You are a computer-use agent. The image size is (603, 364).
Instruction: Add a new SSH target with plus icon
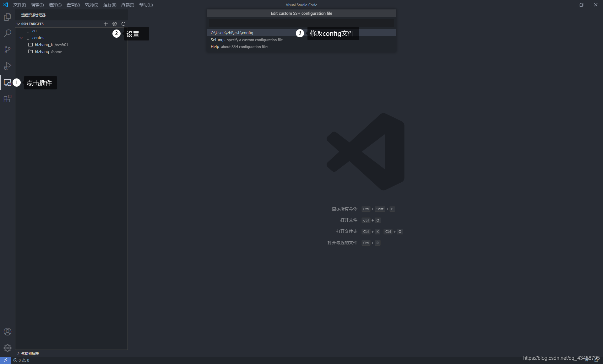[106, 24]
